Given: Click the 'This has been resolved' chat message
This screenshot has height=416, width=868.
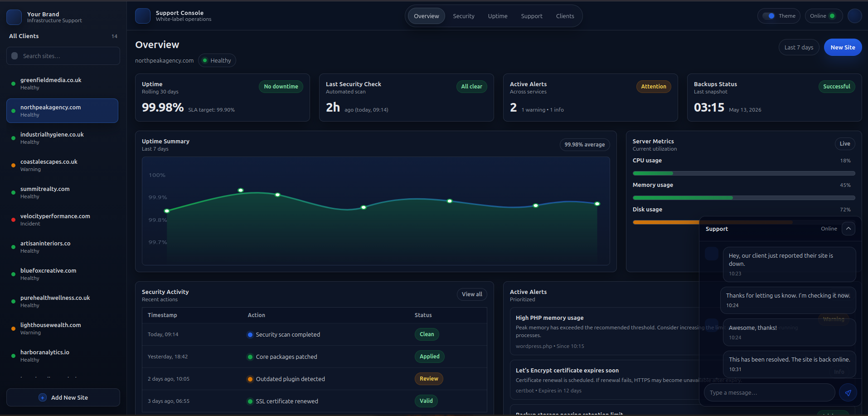Looking at the screenshot, I should point(789,364).
